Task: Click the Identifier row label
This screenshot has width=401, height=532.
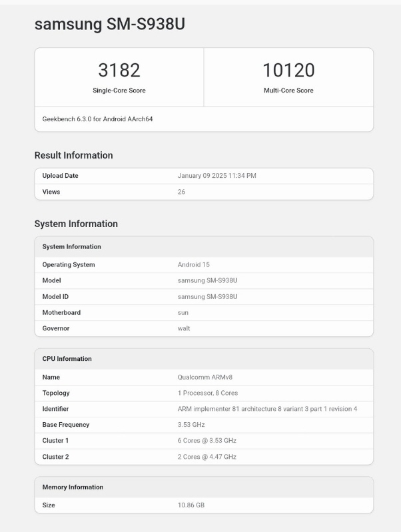Action: pos(55,409)
